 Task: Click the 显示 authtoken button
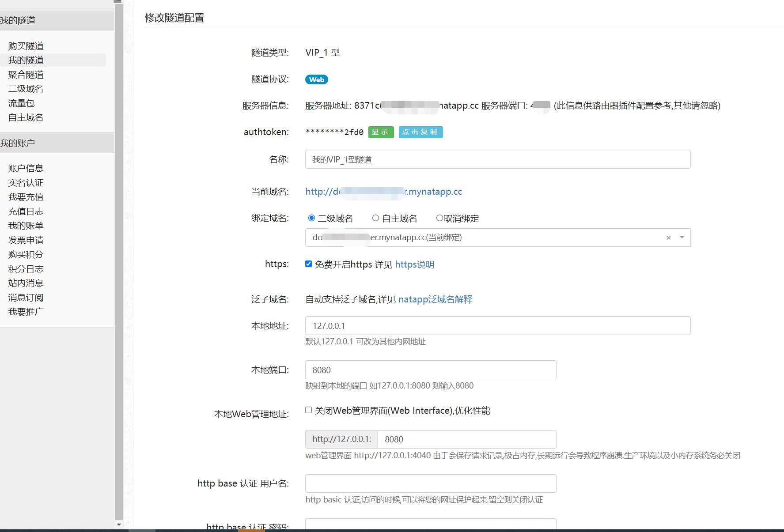[381, 132]
